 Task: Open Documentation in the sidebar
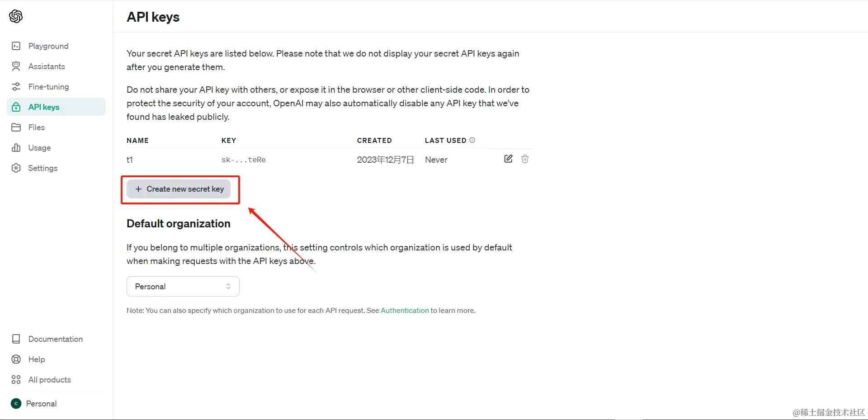[55, 339]
